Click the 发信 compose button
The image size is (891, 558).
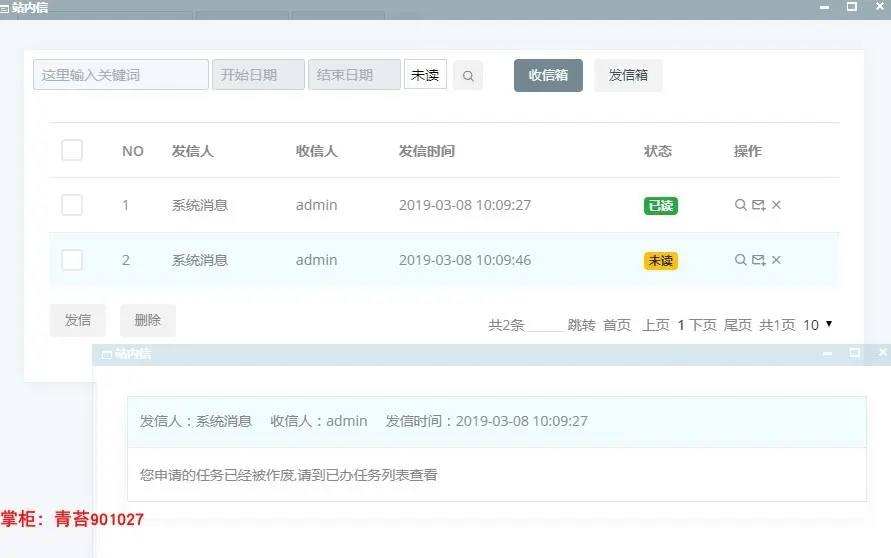point(78,320)
